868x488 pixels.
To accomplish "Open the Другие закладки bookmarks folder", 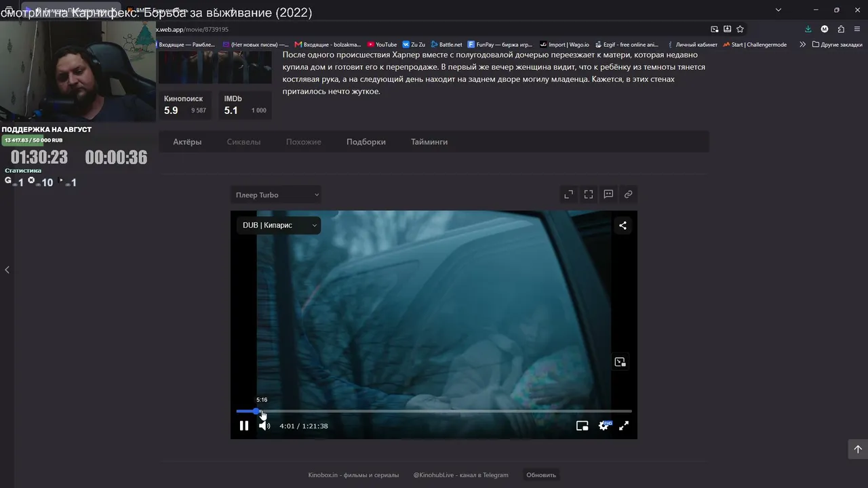I will 837,45.
